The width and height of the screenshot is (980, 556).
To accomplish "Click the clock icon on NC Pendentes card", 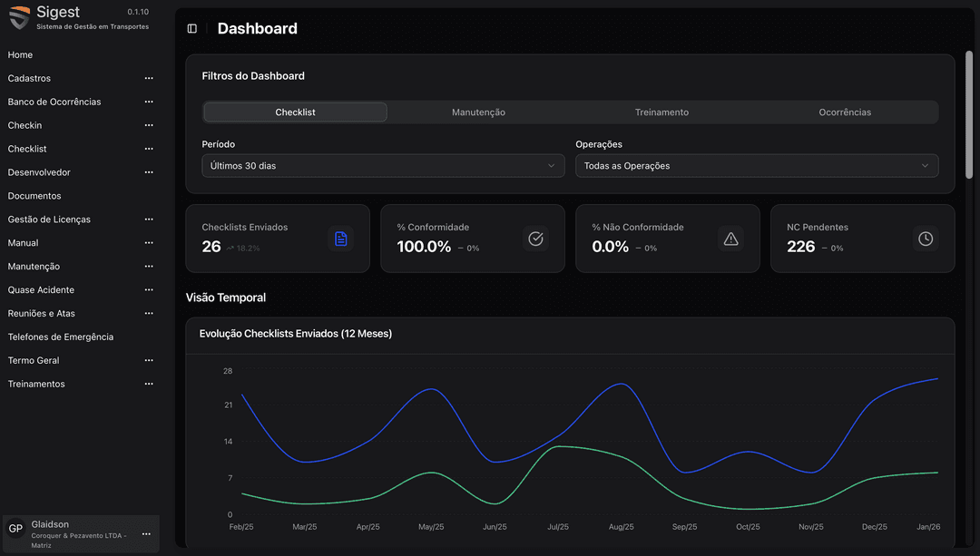I will click(925, 238).
